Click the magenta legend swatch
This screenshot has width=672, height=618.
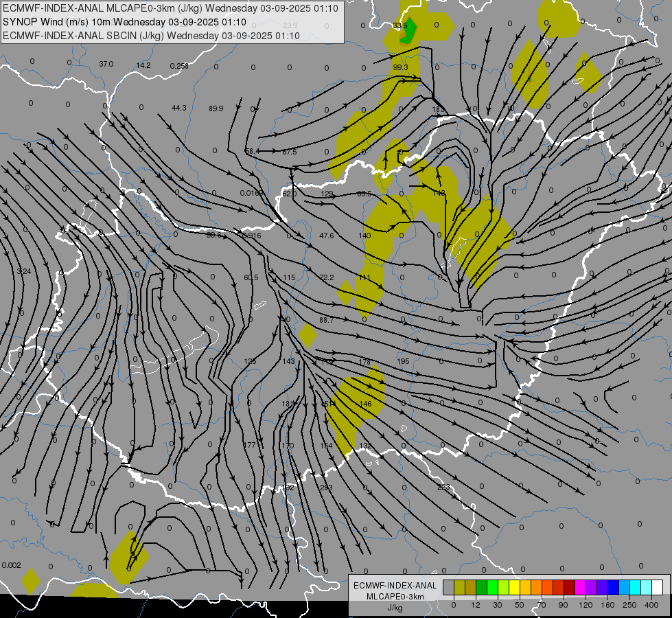pyautogui.click(x=580, y=587)
